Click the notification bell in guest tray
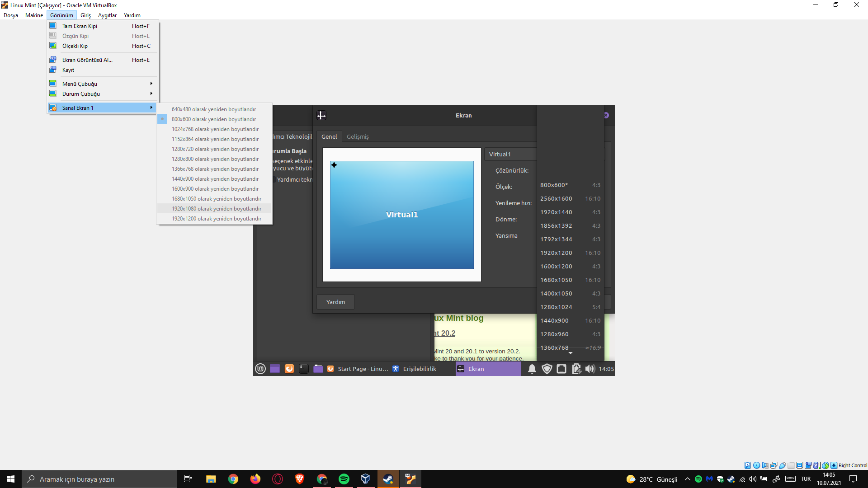The height and width of the screenshot is (488, 868). pos(532,369)
